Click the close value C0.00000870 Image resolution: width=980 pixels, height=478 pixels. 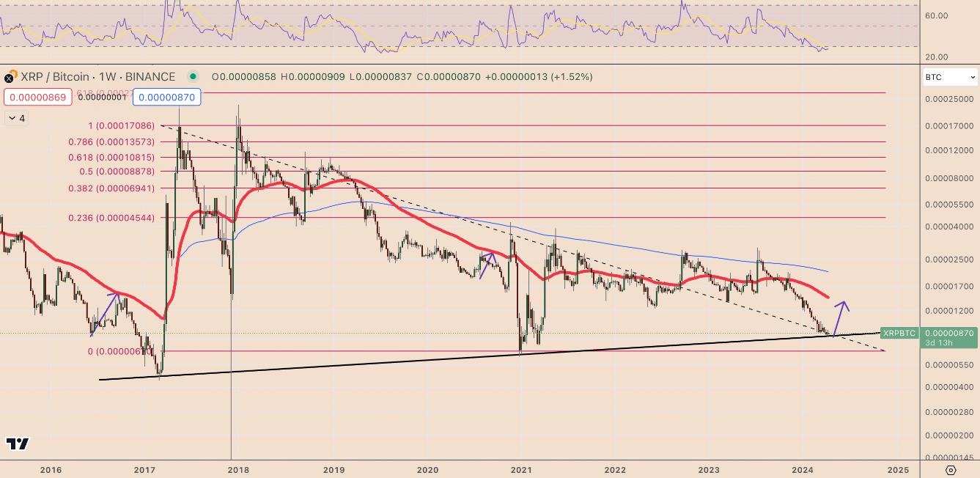(450, 77)
